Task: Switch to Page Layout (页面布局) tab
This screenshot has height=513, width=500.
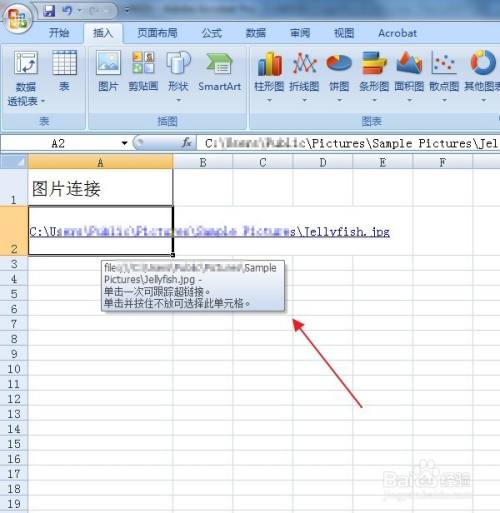Action: click(157, 33)
